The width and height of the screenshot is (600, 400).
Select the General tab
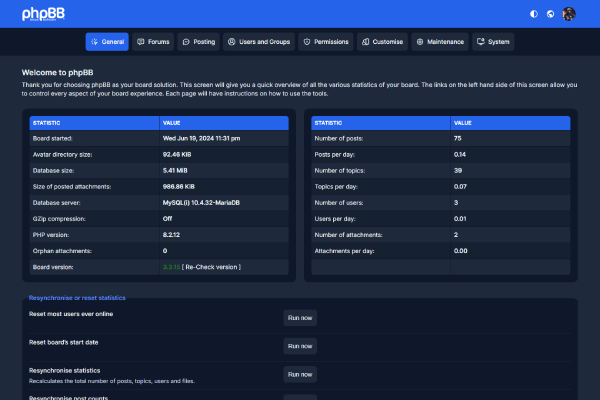click(x=107, y=42)
